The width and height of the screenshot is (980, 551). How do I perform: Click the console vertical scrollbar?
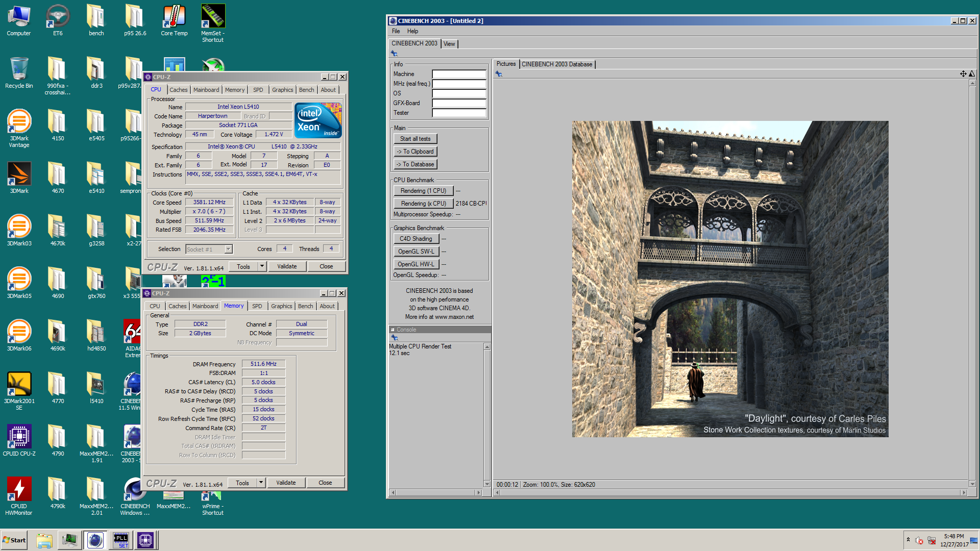487,415
